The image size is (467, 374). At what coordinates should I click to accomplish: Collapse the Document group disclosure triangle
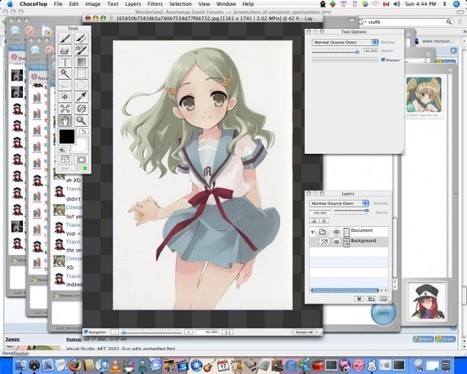pos(313,232)
